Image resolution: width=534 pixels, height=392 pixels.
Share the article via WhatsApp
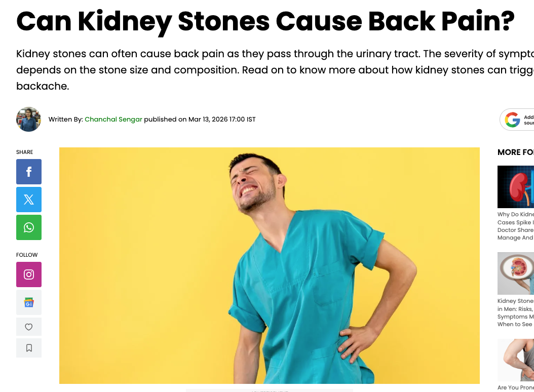(29, 227)
